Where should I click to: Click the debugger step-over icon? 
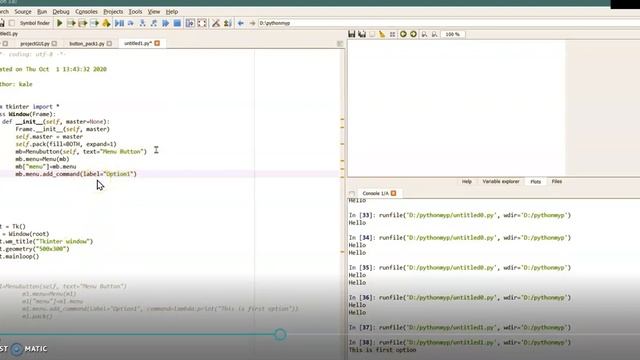131,23
